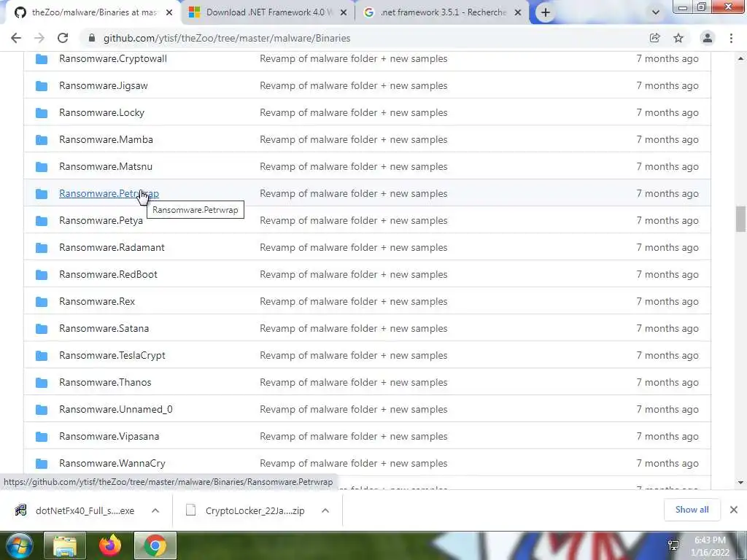Open the Ransomware.Satana folder
This screenshot has height=560, width=747.
point(104,329)
